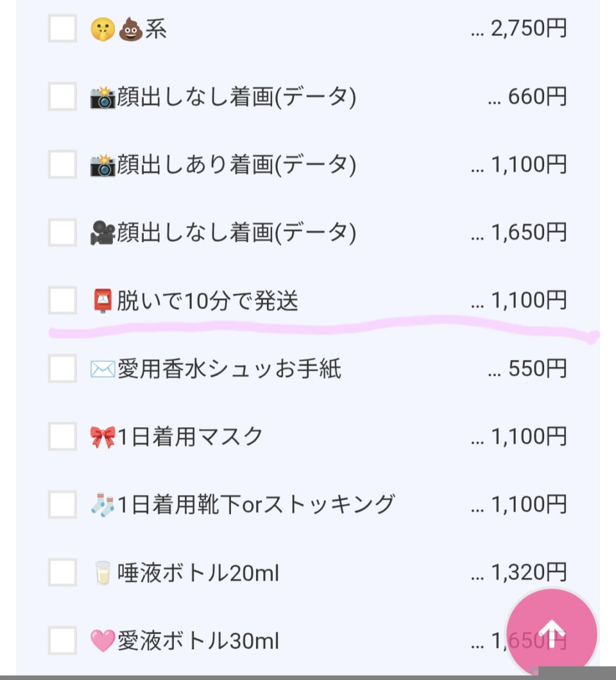The height and width of the screenshot is (680, 616).
Task: Click the envelope icon before 愛用香水
Action: coord(103,369)
